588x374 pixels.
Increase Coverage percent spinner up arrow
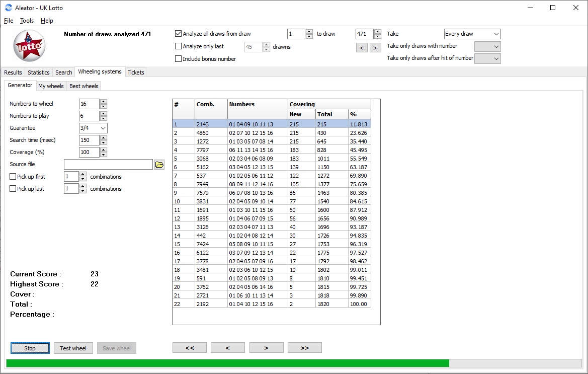(104, 149)
